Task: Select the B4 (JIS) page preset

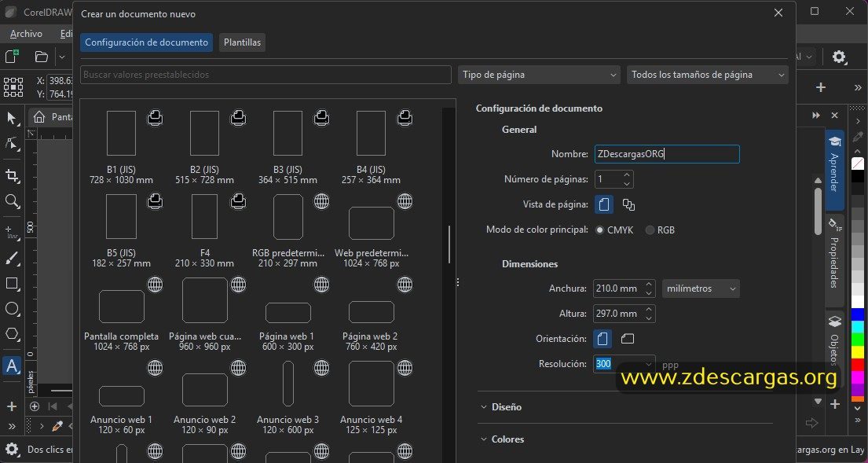Action: (x=371, y=147)
